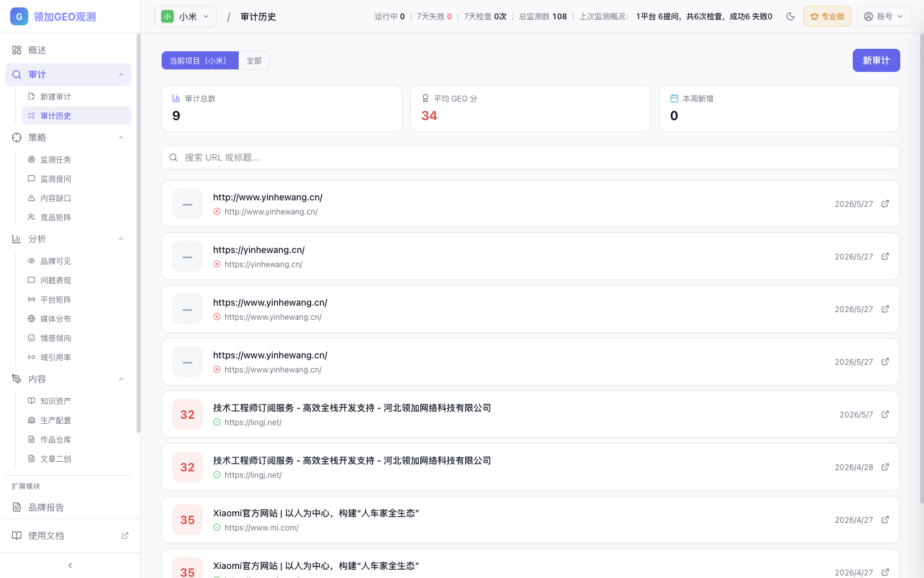This screenshot has height=578, width=924.
Task: Click the 专业版 badge button
Action: tap(827, 17)
